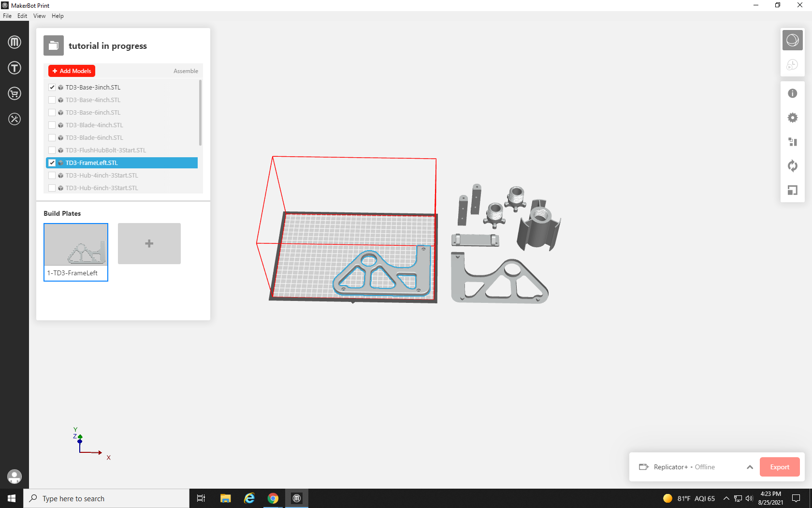Check TD3-Hub-4inch-3Start.STL checkbox
This screenshot has width=812, height=508.
(52, 176)
